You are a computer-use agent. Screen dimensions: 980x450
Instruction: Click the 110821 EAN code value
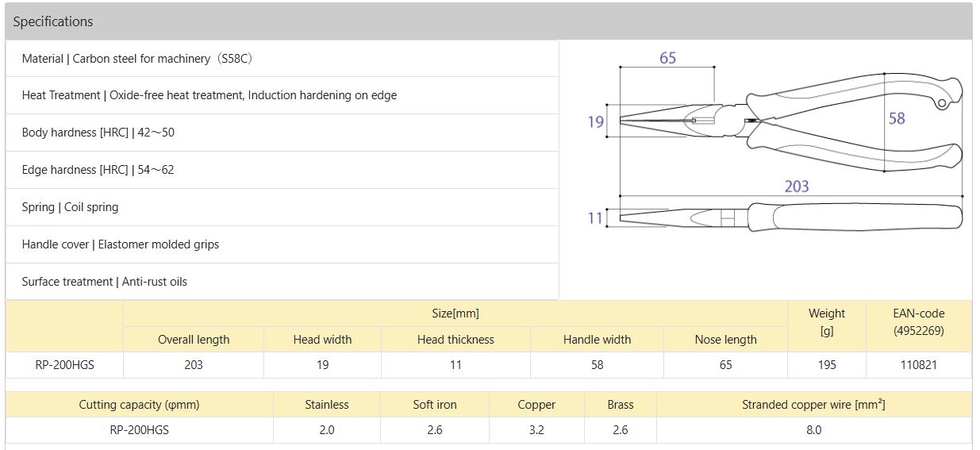919,365
